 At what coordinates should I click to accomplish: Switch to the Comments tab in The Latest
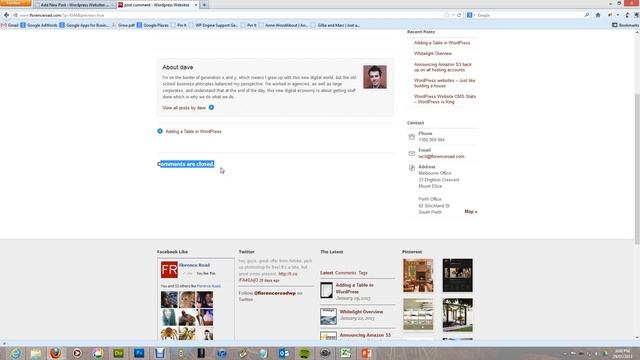[x=346, y=273]
